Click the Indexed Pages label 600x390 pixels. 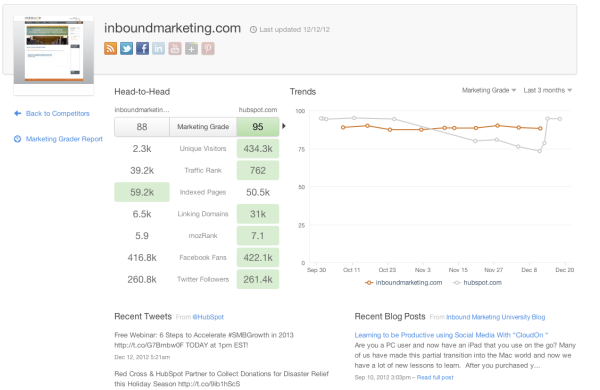pyautogui.click(x=203, y=192)
